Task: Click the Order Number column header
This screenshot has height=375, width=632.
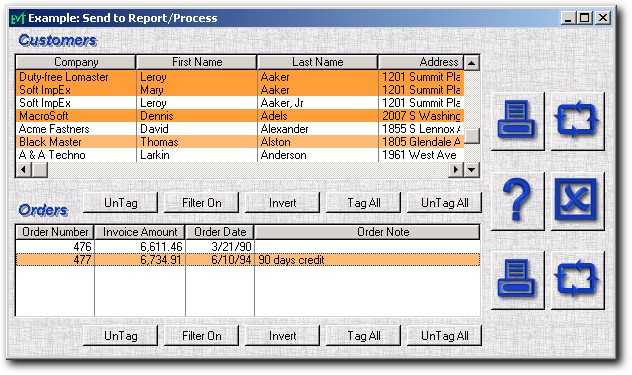Action: coord(55,232)
